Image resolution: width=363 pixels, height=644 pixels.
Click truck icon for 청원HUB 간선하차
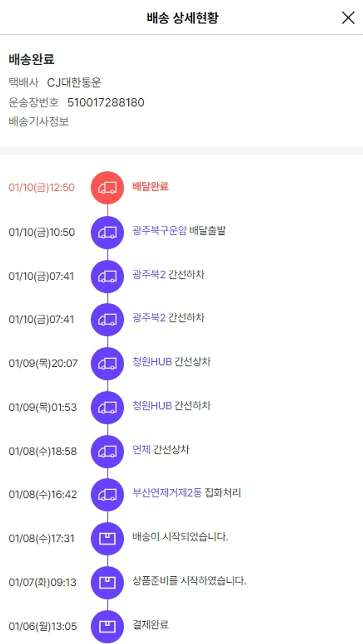107,408
